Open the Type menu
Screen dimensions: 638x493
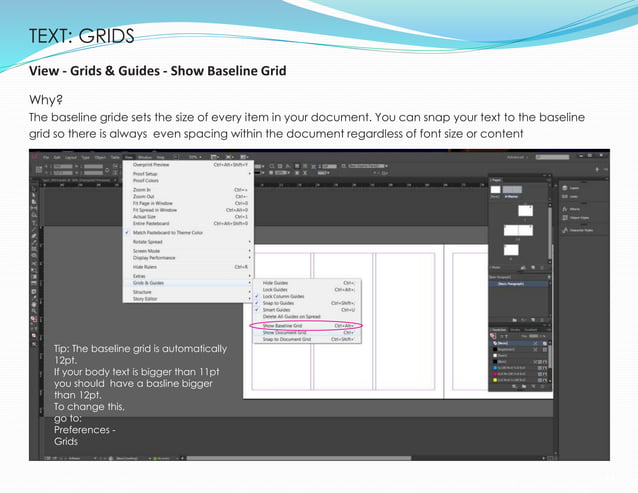pyautogui.click(x=85, y=157)
